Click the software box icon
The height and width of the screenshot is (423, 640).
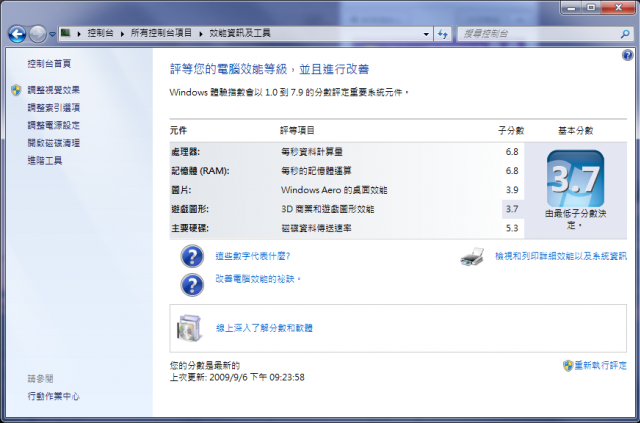(189, 328)
